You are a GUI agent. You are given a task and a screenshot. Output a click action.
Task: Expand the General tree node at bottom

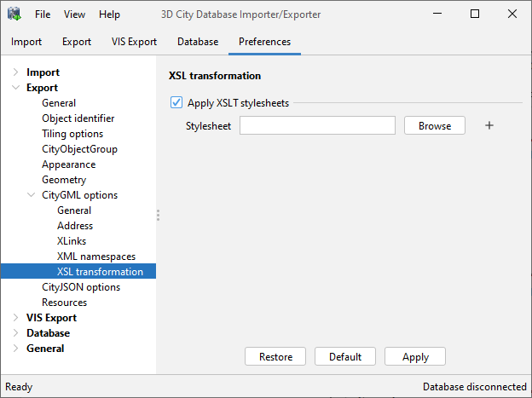15,348
